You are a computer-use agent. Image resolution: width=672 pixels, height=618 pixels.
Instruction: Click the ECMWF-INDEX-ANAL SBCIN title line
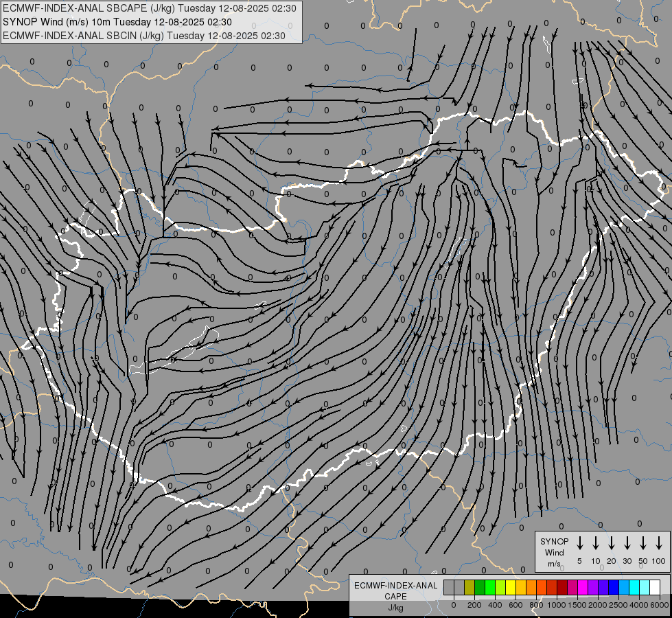(144, 36)
